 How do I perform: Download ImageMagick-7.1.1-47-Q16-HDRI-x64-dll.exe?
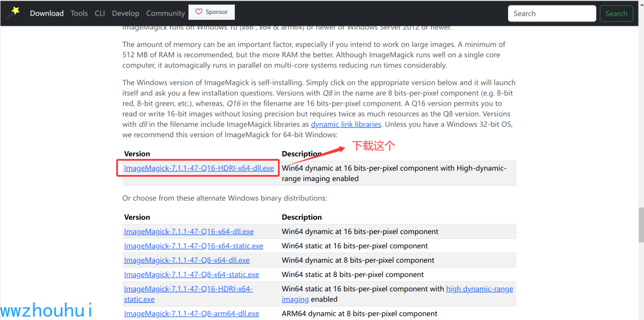pos(199,168)
